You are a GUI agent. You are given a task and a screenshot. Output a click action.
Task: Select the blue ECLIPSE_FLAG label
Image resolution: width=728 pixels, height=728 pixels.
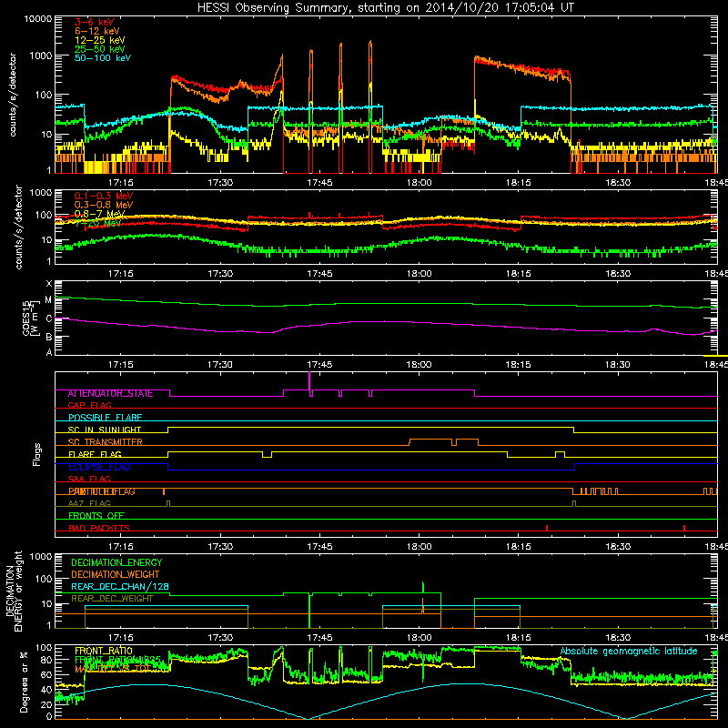click(x=99, y=467)
